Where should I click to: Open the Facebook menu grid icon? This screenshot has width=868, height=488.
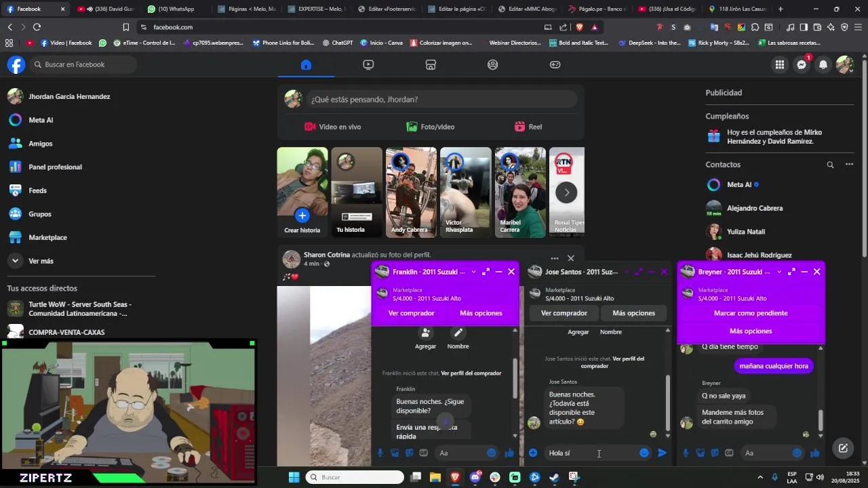point(780,65)
